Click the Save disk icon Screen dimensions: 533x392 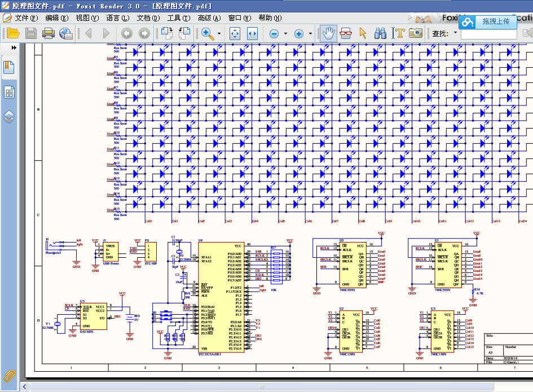click(x=30, y=33)
